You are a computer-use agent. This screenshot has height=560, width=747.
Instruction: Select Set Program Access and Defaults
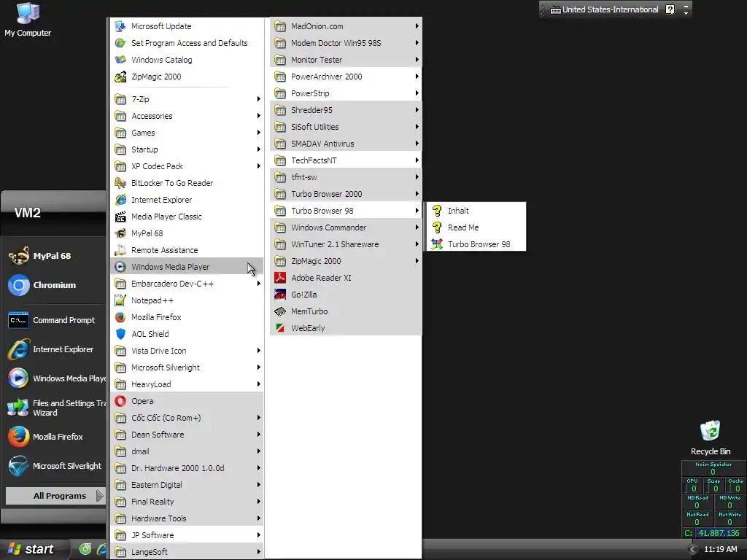[187, 43]
